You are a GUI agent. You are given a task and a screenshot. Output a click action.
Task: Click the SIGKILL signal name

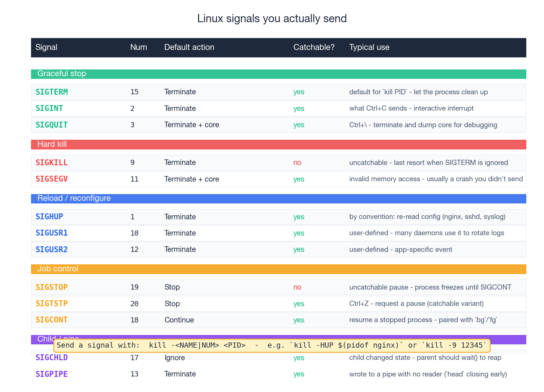pos(51,163)
